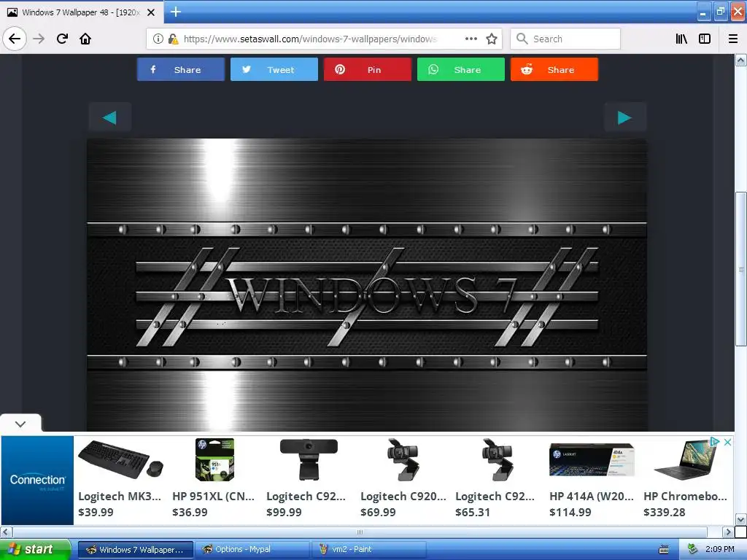Click the vertical scrollbar thumb
The image size is (747, 560).
tap(740, 269)
